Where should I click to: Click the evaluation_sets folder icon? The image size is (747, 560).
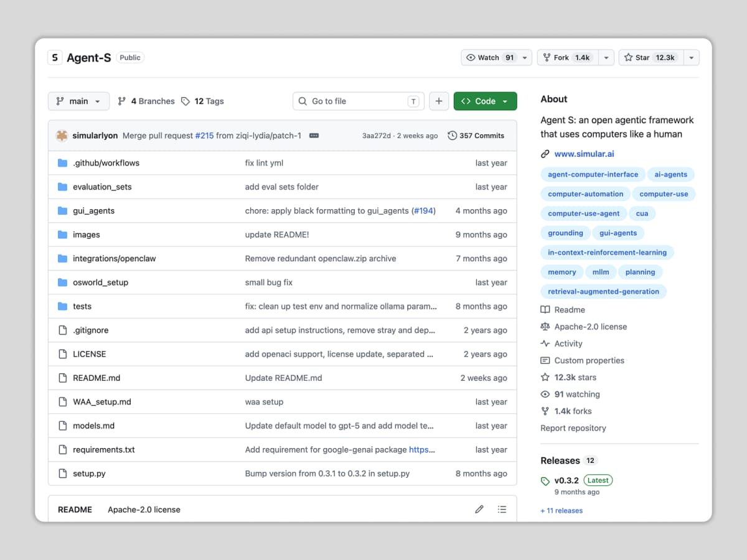pyautogui.click(x=62, y=187)
